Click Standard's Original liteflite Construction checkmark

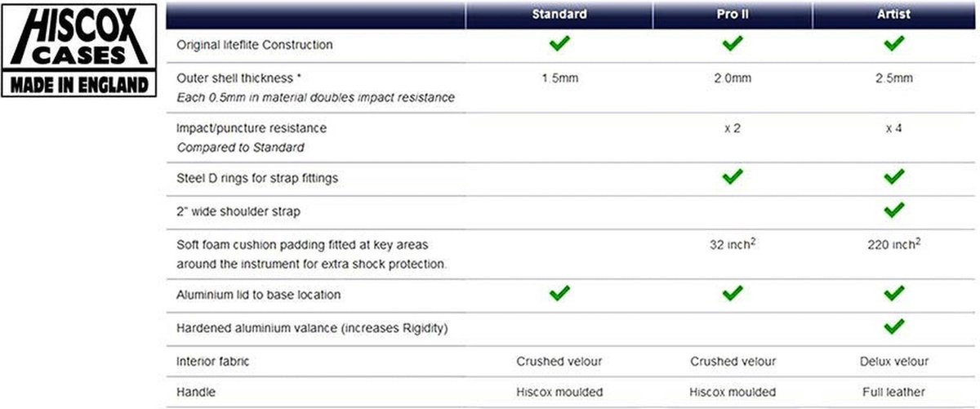point(559,43)
